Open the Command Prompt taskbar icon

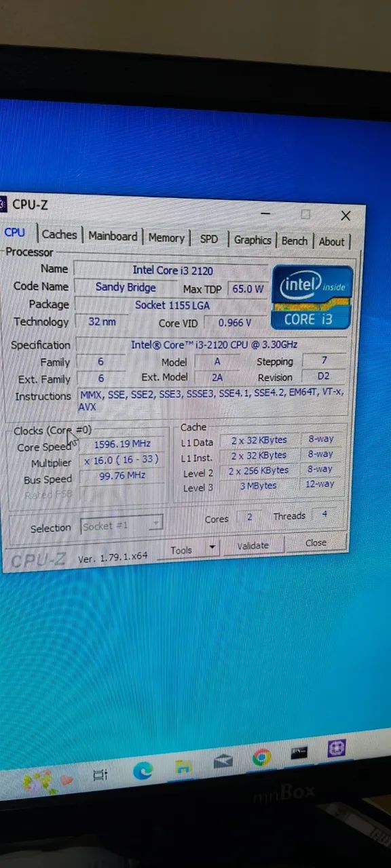coord(299,753)
